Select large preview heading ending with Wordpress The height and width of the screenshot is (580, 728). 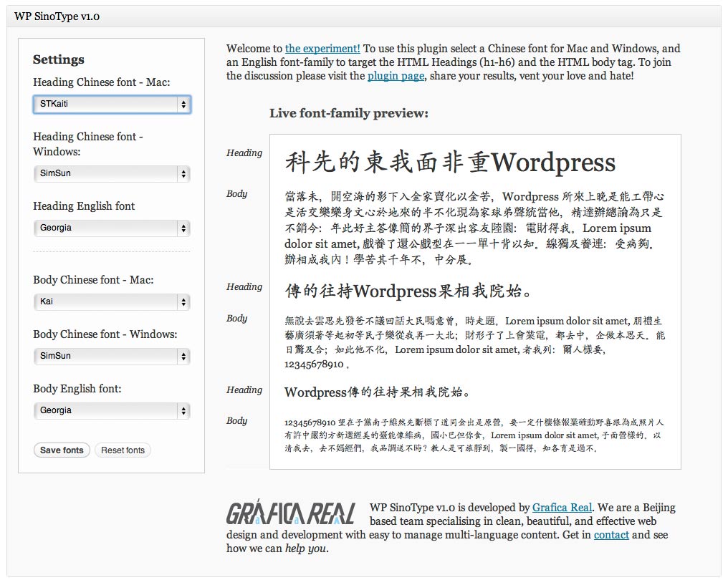(450, 163)
